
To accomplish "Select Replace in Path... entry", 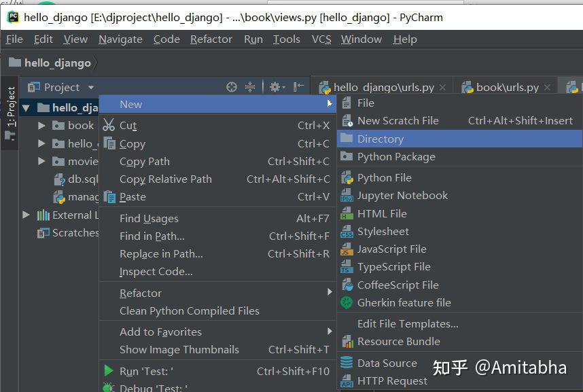I will [x=218, y=253].
